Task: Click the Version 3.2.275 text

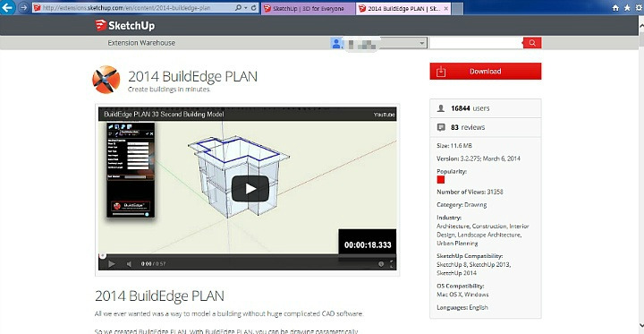Action: click(x=479, y=158)
